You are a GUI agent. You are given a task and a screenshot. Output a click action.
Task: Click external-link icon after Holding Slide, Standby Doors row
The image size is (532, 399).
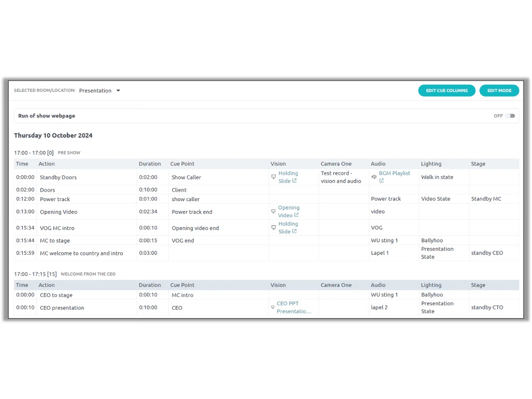coord(294,181)
